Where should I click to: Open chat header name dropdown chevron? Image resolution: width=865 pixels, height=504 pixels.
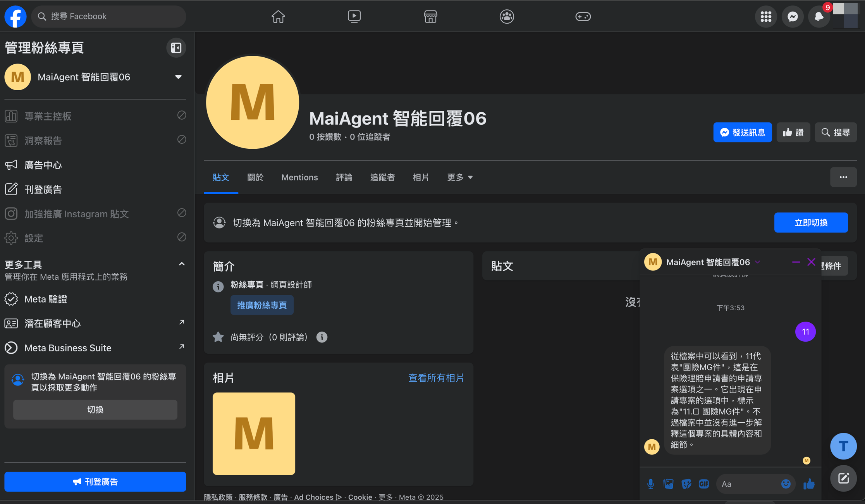point(758,262)
